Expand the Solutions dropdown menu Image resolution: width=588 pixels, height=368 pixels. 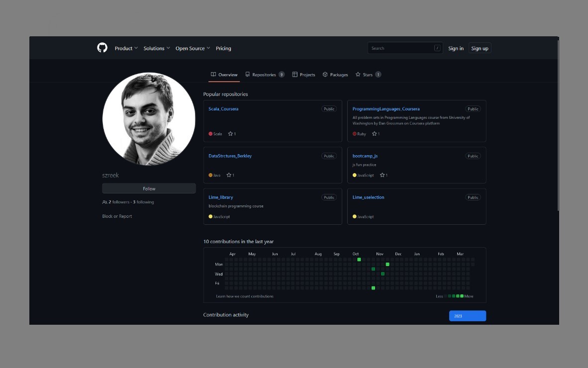[x=157, y=48]
